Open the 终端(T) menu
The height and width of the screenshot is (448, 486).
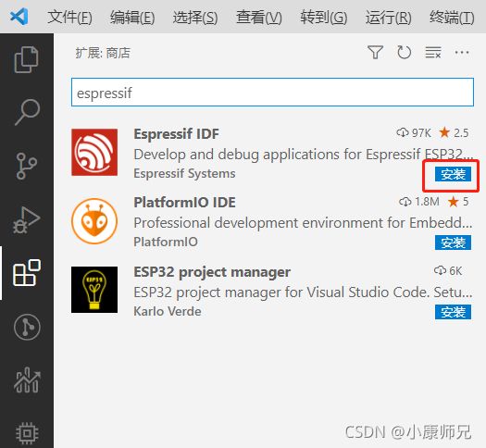[x=452, y=17]
